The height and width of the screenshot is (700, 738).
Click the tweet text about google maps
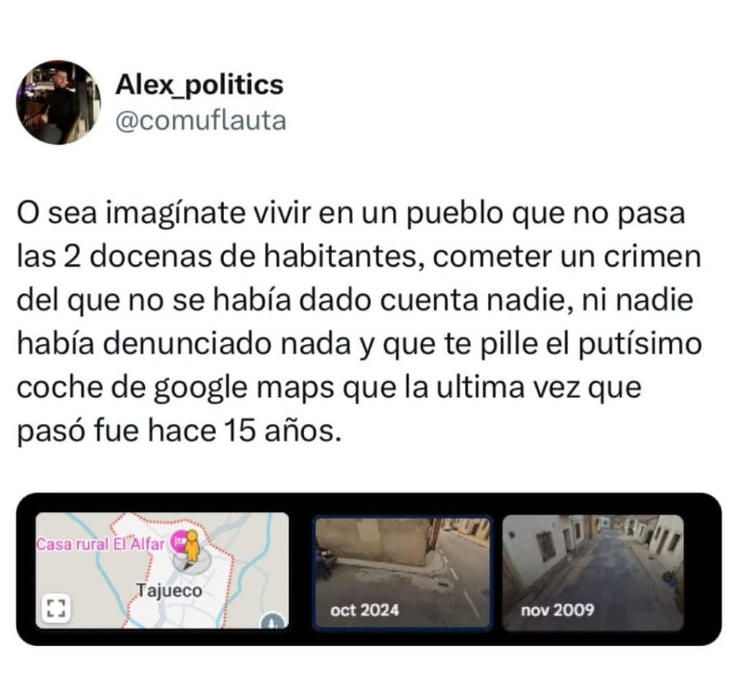click(x=360, y=322)
